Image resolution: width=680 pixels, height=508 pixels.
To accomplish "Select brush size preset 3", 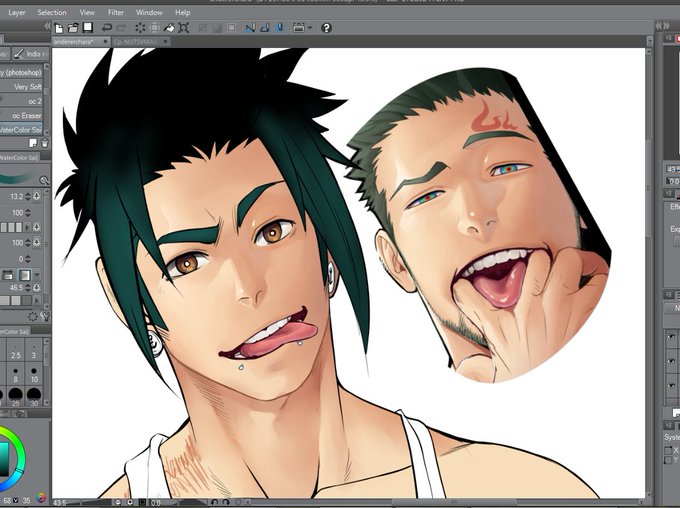I will (x=34, y=351).
